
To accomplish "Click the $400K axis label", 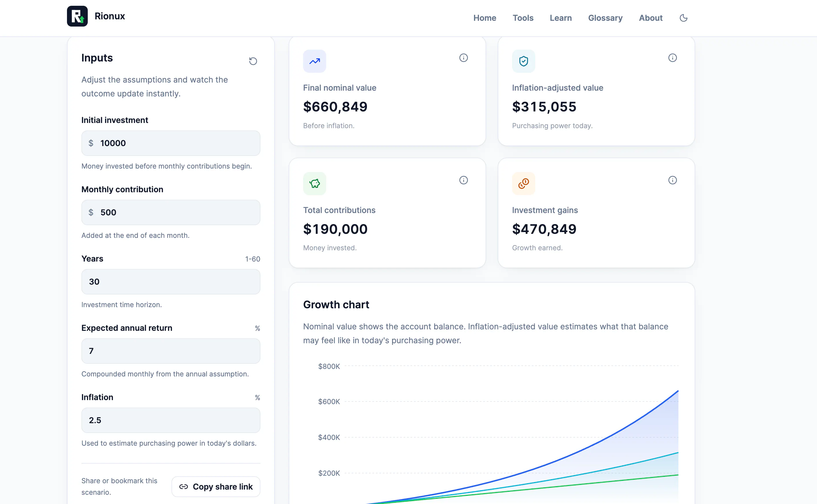I will point(329,437).
